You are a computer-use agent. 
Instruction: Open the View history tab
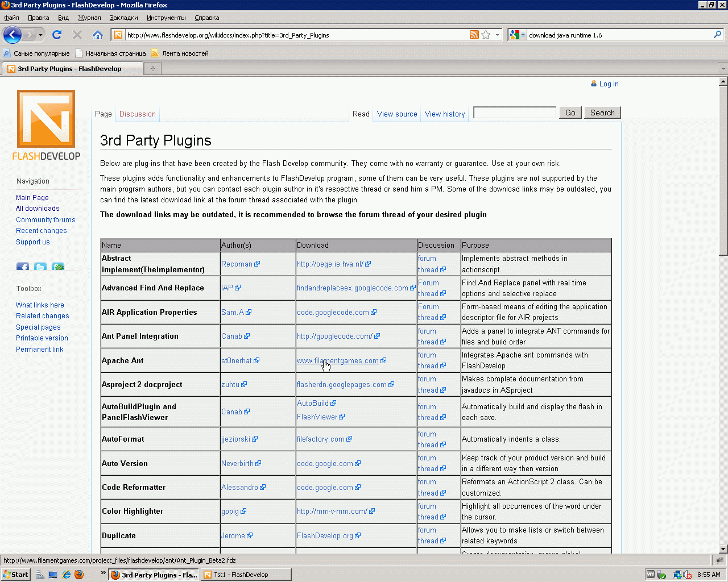pyautogui.click(x=445, y=114)
